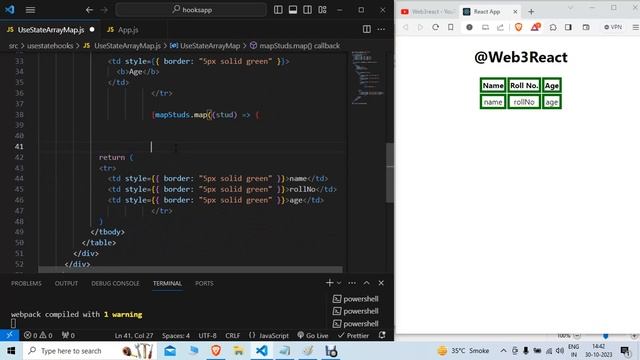Open Brave Wallet icon
640x360 pixels.
click(x=586, y=27)
